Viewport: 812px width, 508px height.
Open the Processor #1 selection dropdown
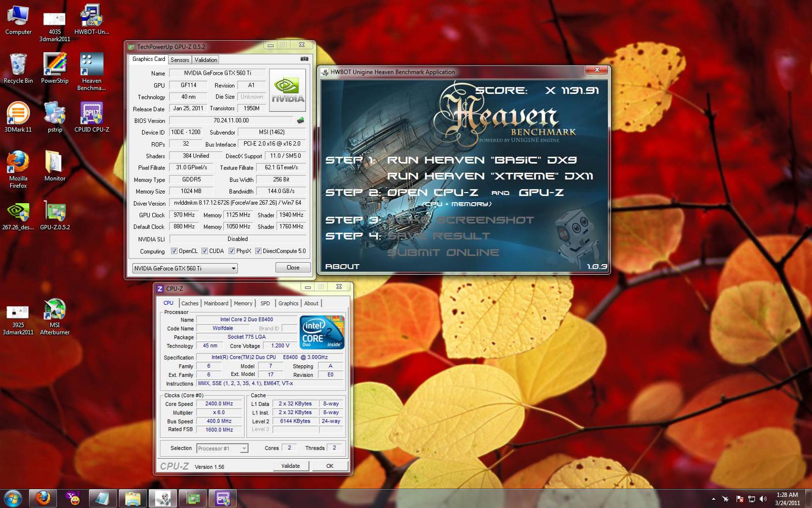click(x=222, y=449)
